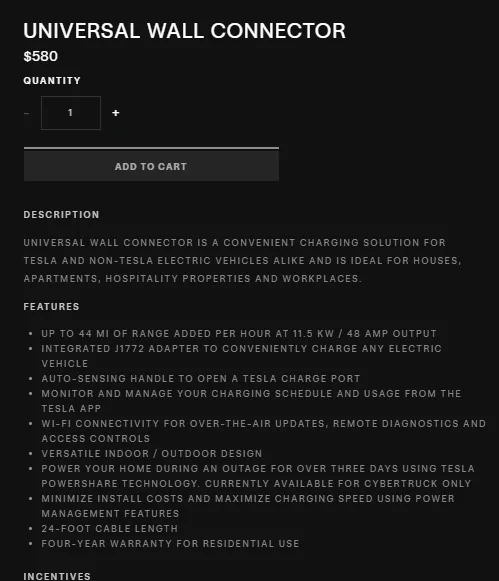Click the Tesla app charging schedule feature
This screenshot has width=499, height=581.
coord(251,401)
